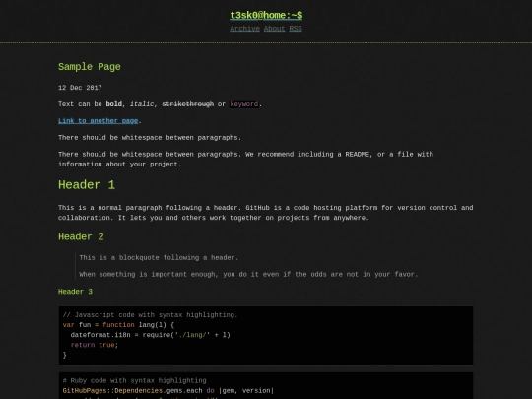The image size is (532, 399).
Task: Open the About page
Action: click(274, 29)
